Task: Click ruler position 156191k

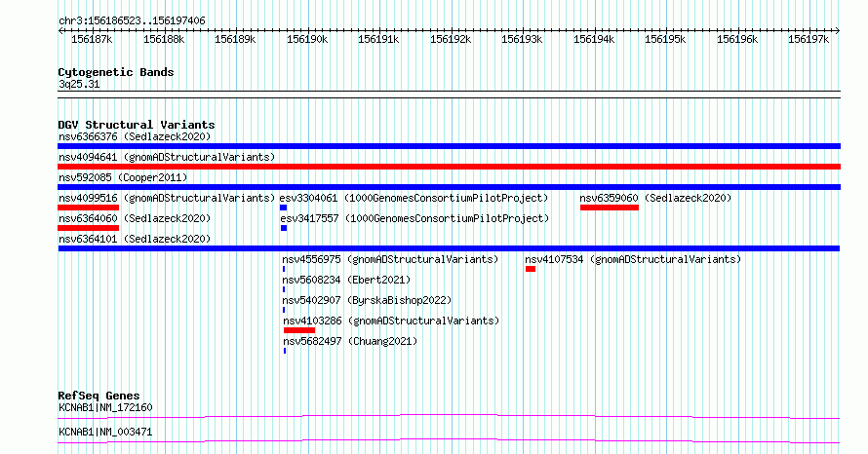Action: click(378, 39)
